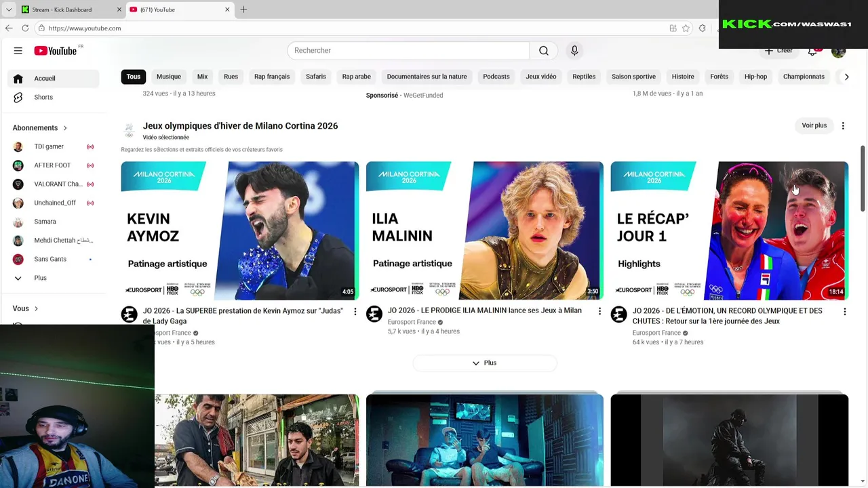Open Eurosport channel avatar of Ilia Malinin video
The width and height of the screenshot is (868, 488).
point(374,314)
